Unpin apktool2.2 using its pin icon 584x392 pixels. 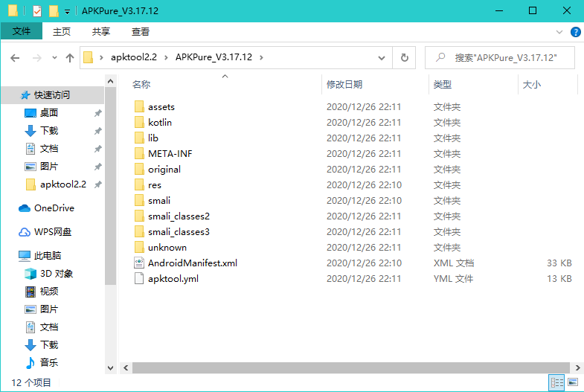97,184
